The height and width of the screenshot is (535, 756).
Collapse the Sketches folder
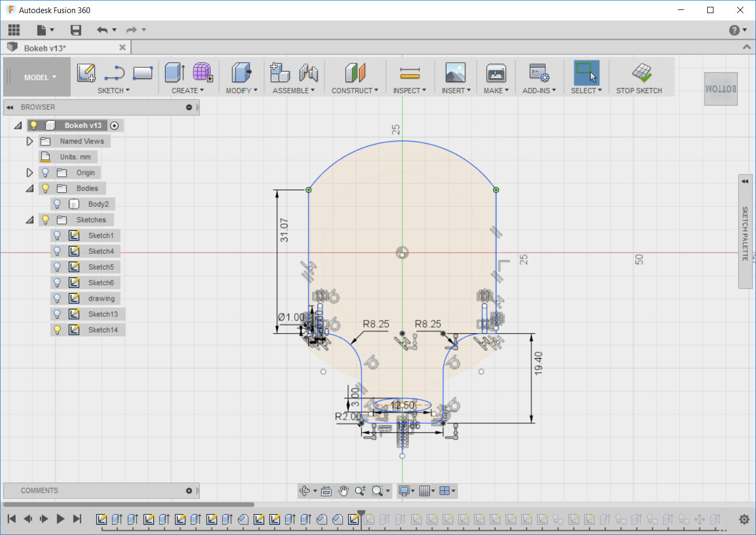[30, 220]
